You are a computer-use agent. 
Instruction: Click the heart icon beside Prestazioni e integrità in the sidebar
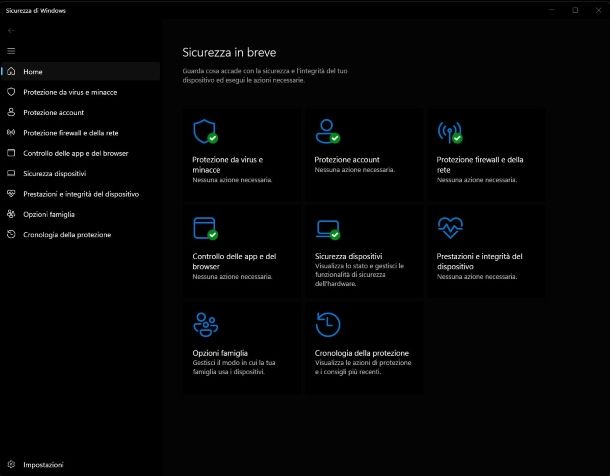coord(11,193)
